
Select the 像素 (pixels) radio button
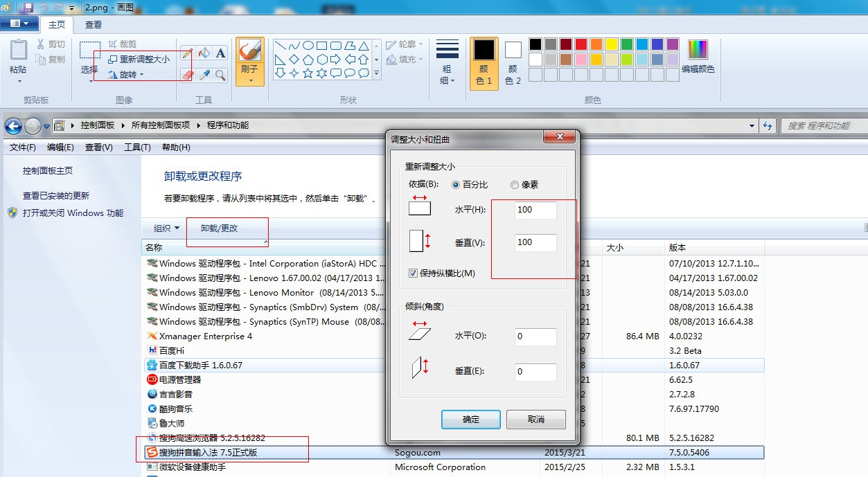click(515, 185)
